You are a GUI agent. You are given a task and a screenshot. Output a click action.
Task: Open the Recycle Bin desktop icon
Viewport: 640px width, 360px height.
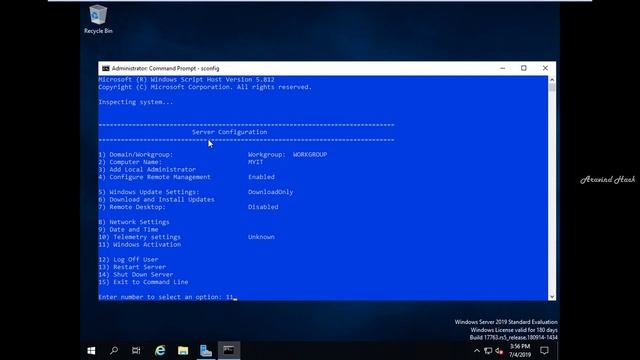pyautogui.click(x=98, y=19)
